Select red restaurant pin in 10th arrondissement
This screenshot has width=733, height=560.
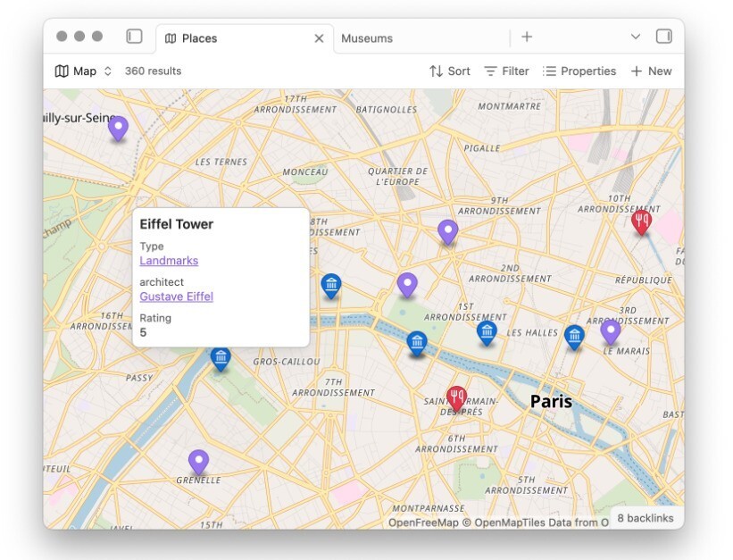click(641, 221)
